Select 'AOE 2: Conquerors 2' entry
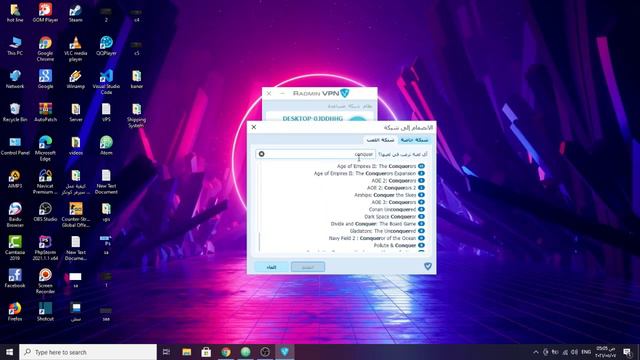 [396, 188]
